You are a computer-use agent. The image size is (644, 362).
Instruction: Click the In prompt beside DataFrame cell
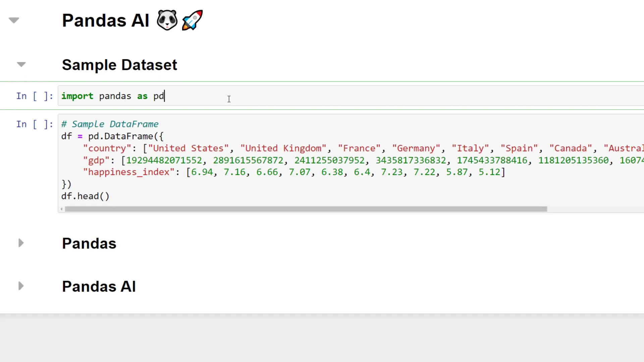pos(35,124)
